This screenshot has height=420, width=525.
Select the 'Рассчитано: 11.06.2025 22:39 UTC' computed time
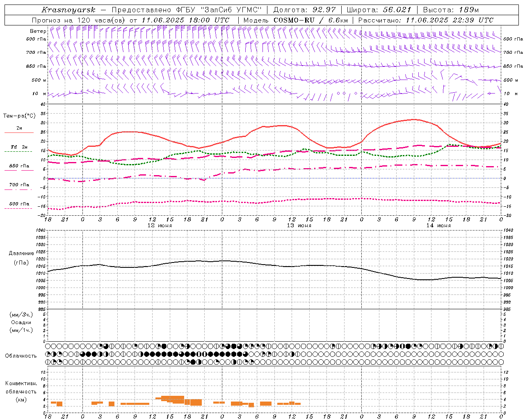click(x=426, y=20)
